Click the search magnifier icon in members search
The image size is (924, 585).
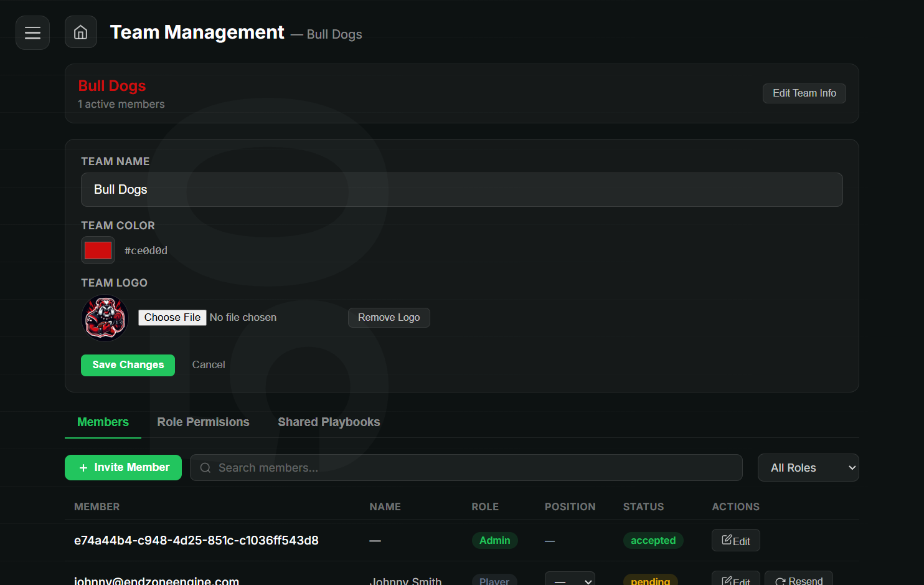pyautogui.click(x=205, y=468)
